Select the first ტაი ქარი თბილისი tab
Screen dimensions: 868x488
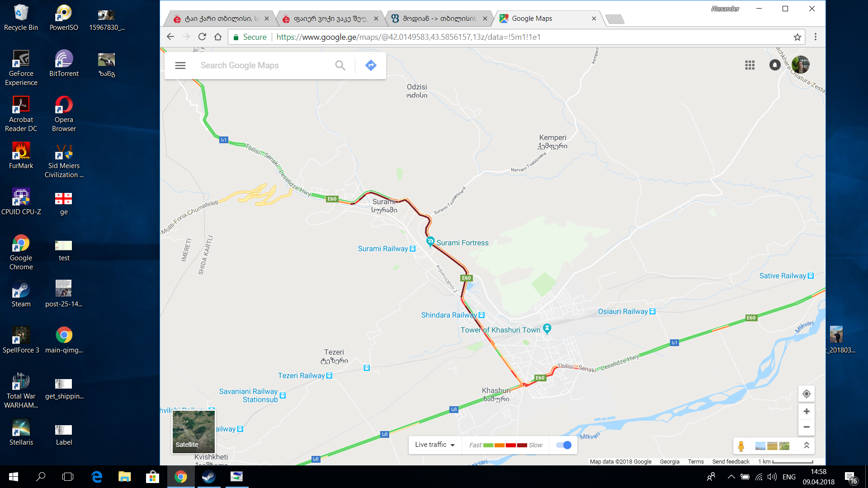tap(221, 19)
